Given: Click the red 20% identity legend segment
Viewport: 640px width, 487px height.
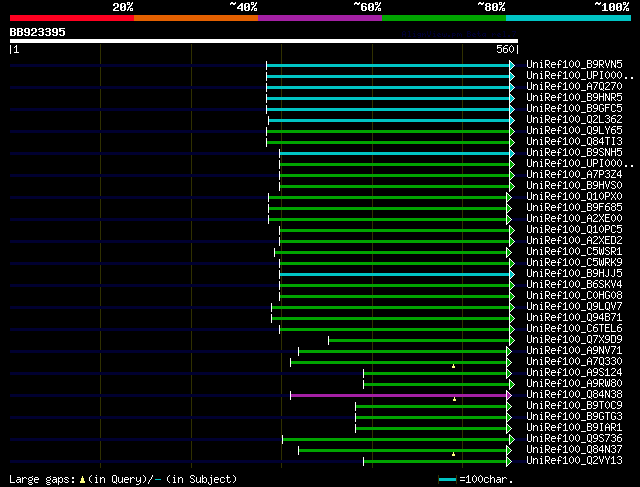Looking at the screenshot, I should [71, 17].
